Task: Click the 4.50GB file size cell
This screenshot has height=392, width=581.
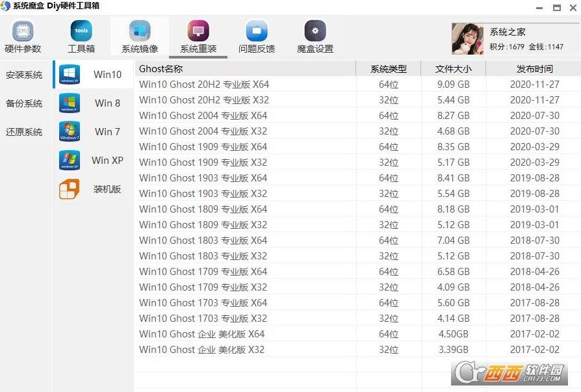Action: click(453, 334)
